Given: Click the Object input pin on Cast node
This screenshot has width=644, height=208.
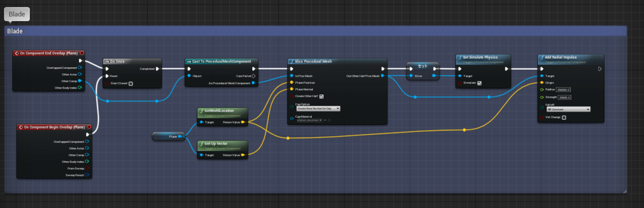Looking at the screenshot, I should [189, 76].
